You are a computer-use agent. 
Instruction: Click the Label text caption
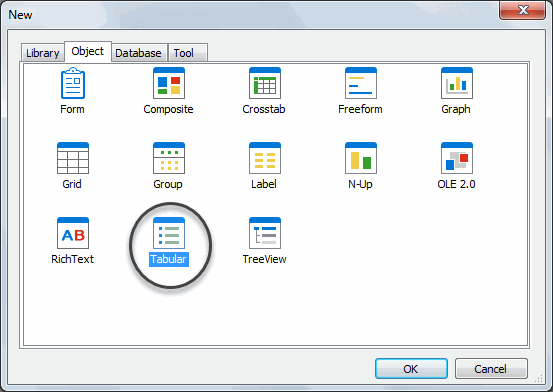[264, 184]
